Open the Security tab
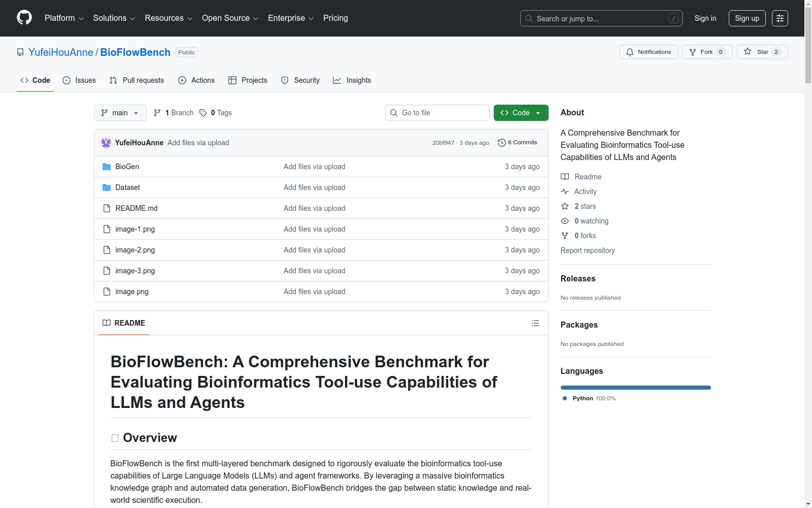Screen dimensions: 812x508 (300, 80)
